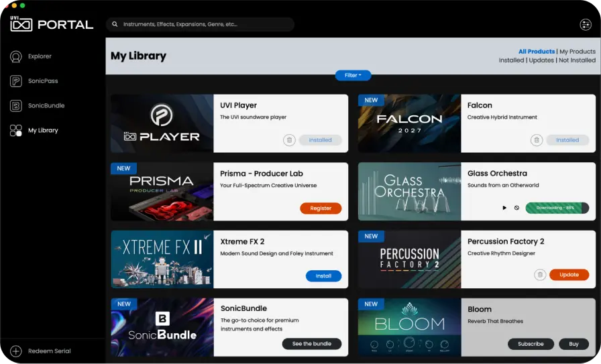Install Xtreme FX 2

[323, 276]
